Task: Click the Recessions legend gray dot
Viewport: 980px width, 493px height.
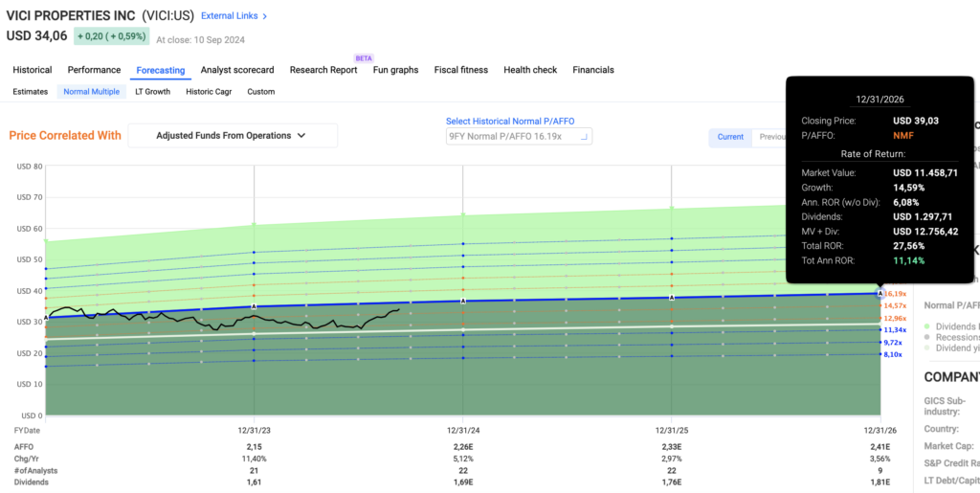Action: [x=926, y=337]
